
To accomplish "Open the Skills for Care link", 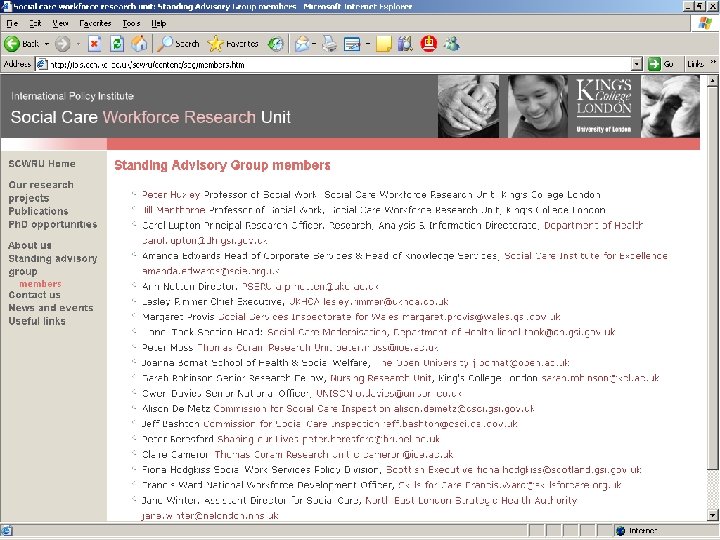I will pyautogui.click(x=430, y=485).
